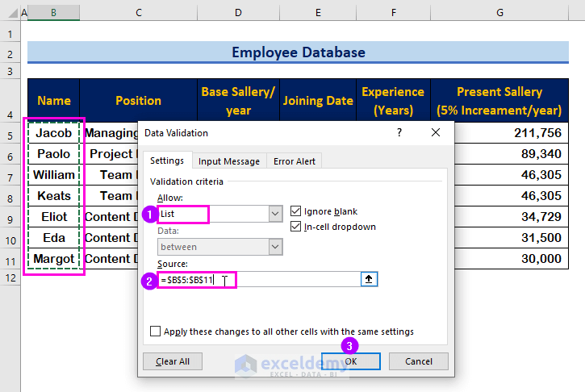This screenshot has width=585, height=392.
Task: Select the salary cell 46,305 in row 7
Action: click(x=512, y=174)
